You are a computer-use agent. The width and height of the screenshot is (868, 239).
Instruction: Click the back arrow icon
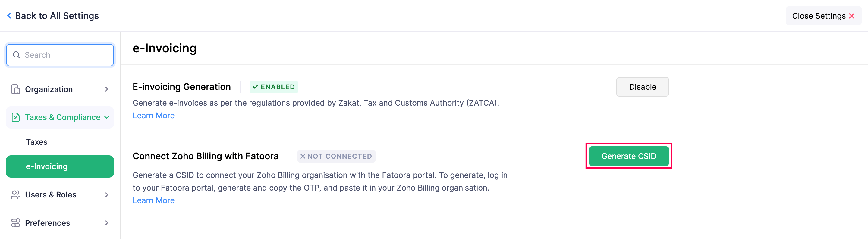(x=9, y=16)
